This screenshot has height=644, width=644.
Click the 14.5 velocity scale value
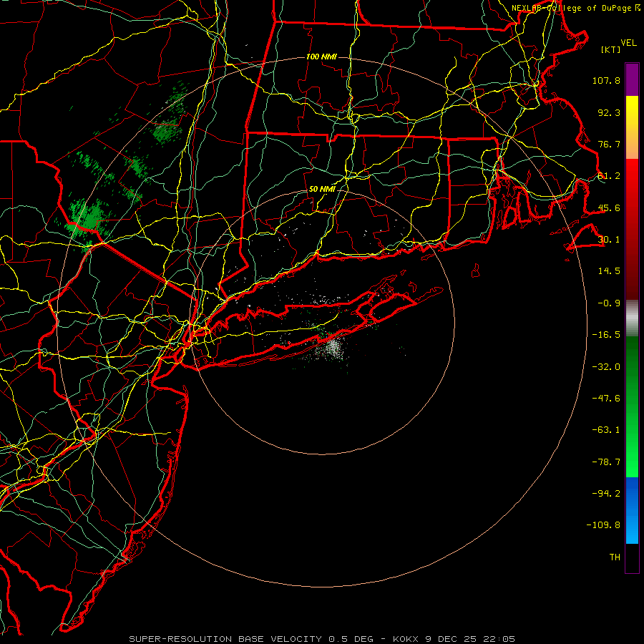point(609,271)
